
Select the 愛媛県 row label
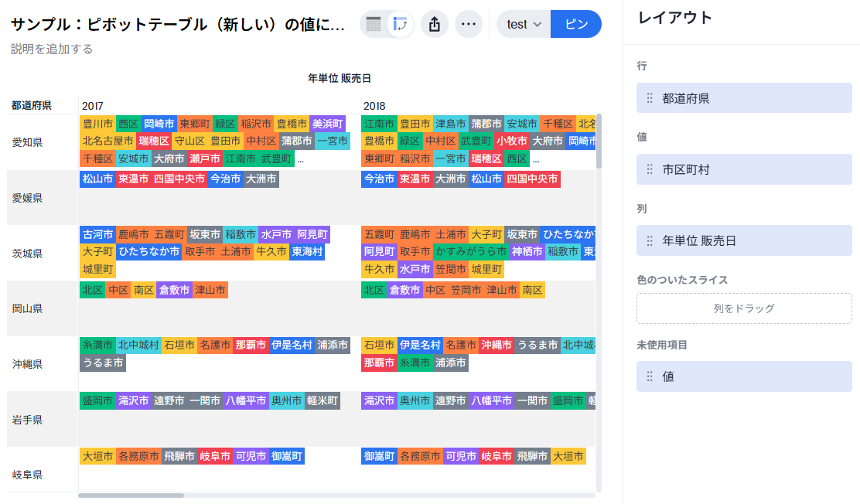[x=27, y=198]
